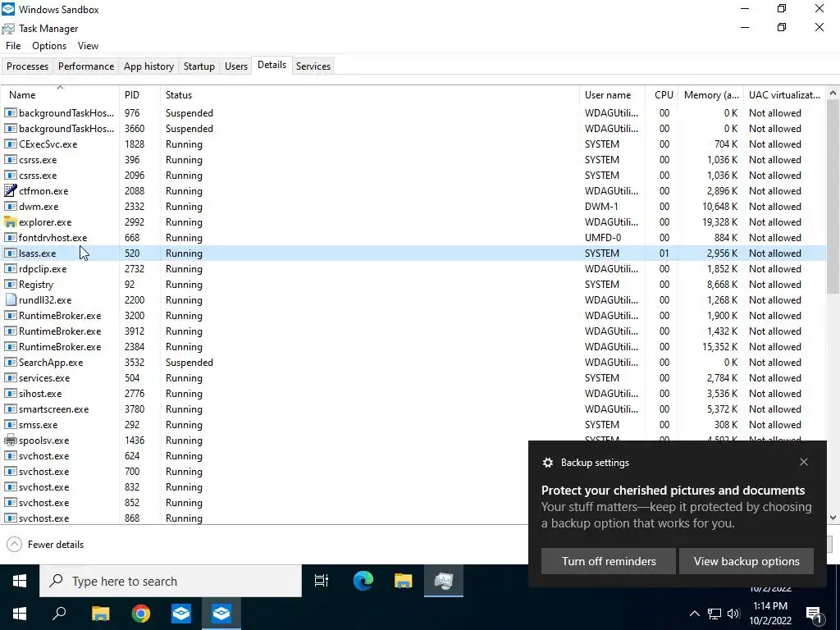
Task: Click the process list scroll down arrow
Action: (x=833, y=518)
